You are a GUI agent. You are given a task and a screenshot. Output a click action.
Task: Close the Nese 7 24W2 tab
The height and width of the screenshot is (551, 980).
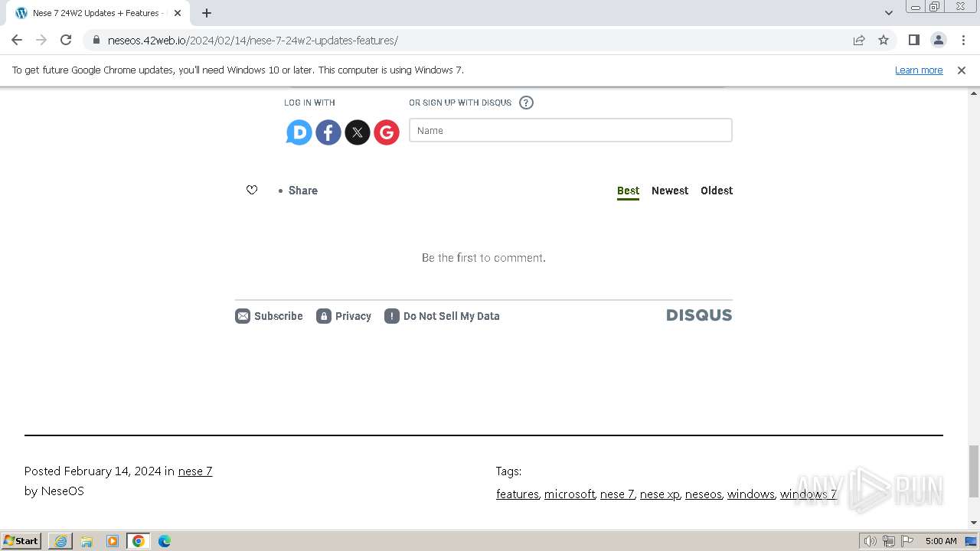coord(178,13)
